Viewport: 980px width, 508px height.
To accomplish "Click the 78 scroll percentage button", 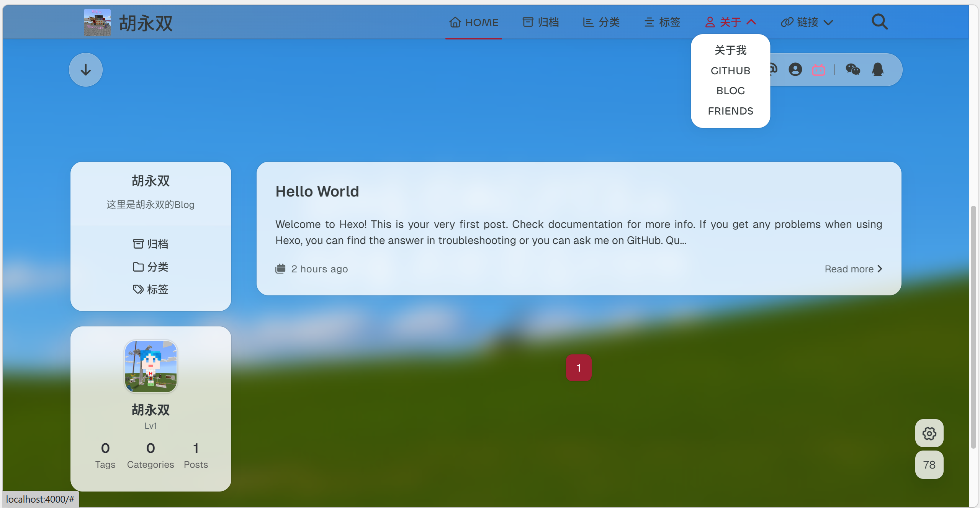I will pos(929,465).
